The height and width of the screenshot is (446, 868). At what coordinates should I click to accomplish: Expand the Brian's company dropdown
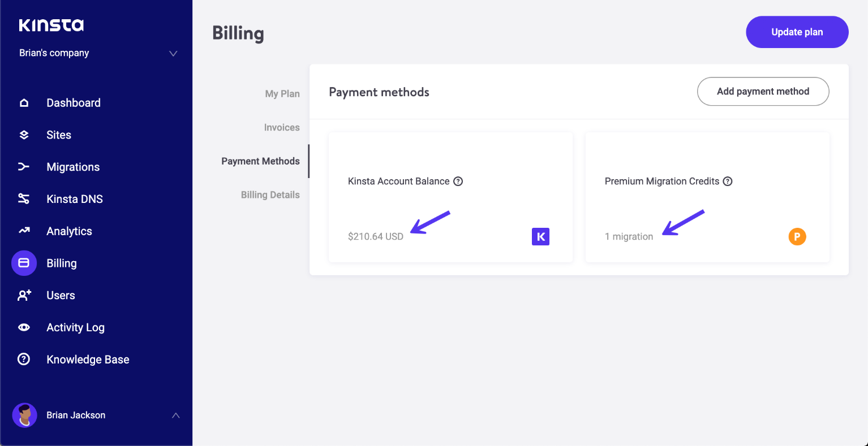pos(173,53)
